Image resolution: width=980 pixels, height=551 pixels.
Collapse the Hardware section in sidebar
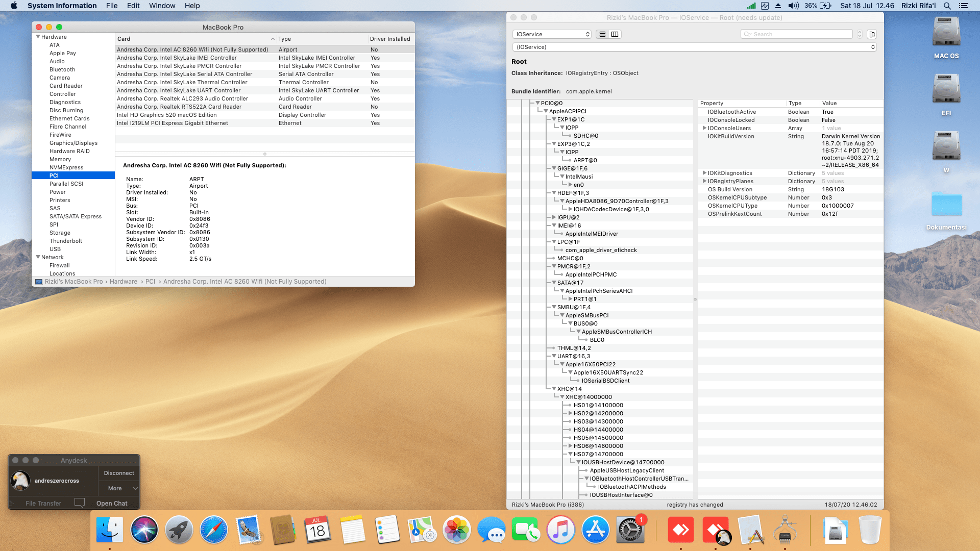pyautogui.click(x=38, y=37)
